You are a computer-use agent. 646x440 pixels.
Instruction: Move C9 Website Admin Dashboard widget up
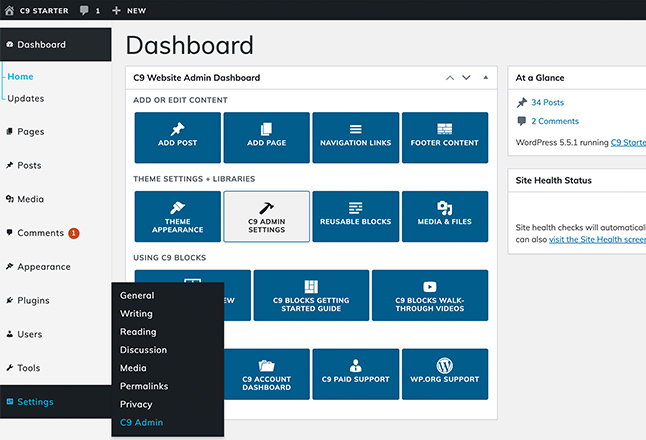coord(450,77)
